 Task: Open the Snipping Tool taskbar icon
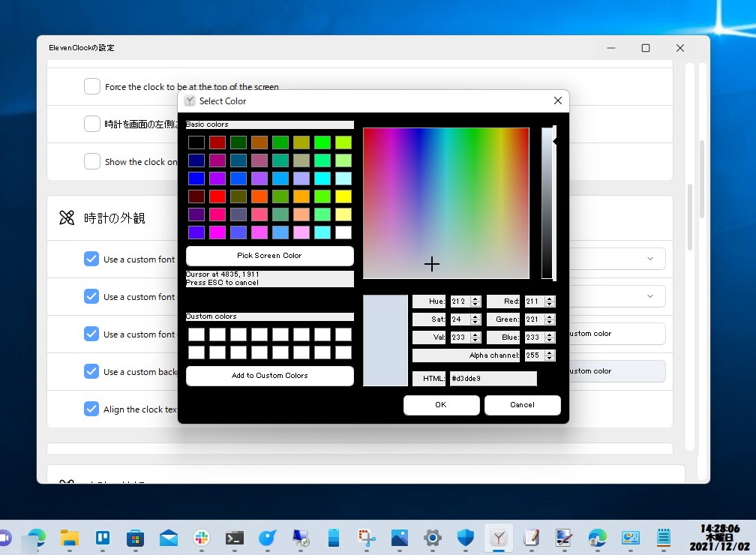pos(367,537)
